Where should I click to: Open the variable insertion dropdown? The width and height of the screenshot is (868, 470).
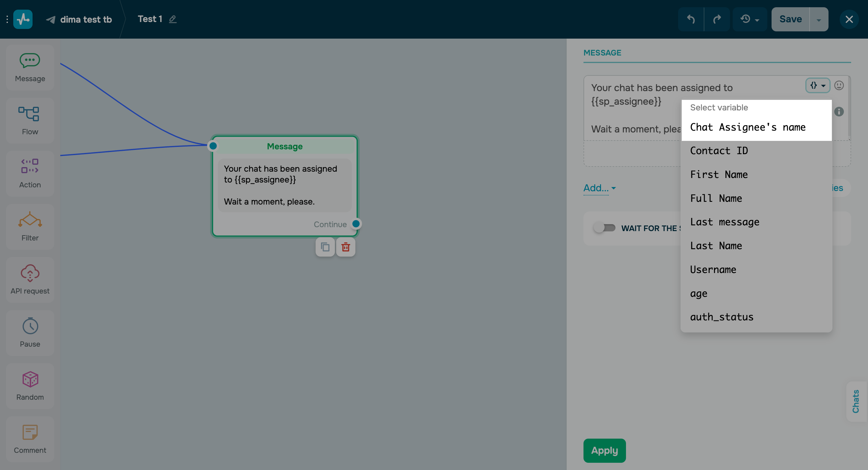(817, 85)
